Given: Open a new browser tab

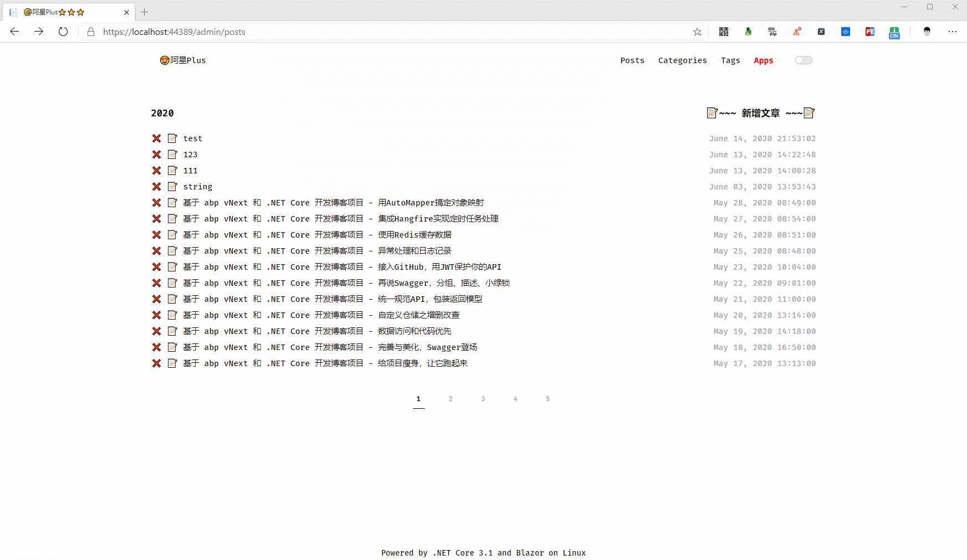Looking at the screenshot, I should pos(145,12).
